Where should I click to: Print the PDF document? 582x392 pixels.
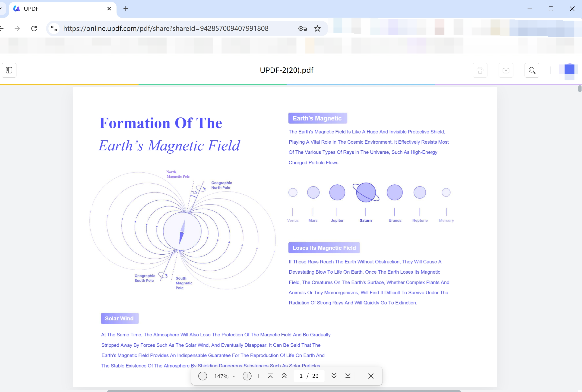pyautogui.click(x=480, y=70)
